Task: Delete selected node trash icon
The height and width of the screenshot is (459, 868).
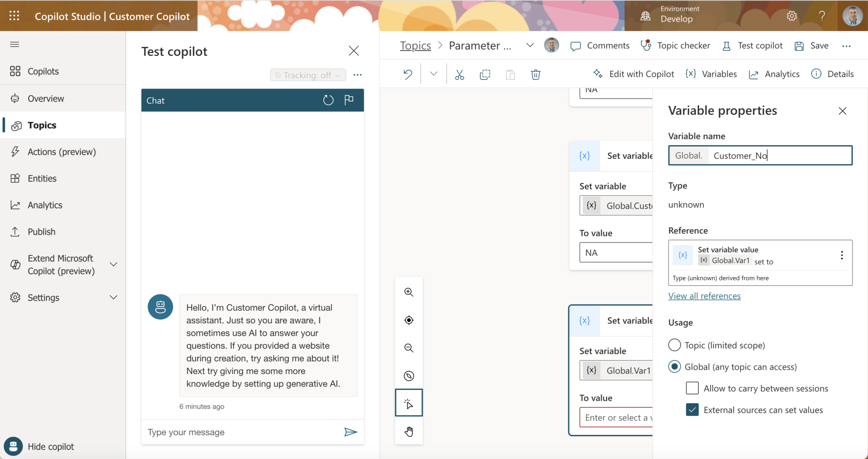Action: tap(536, 75)
